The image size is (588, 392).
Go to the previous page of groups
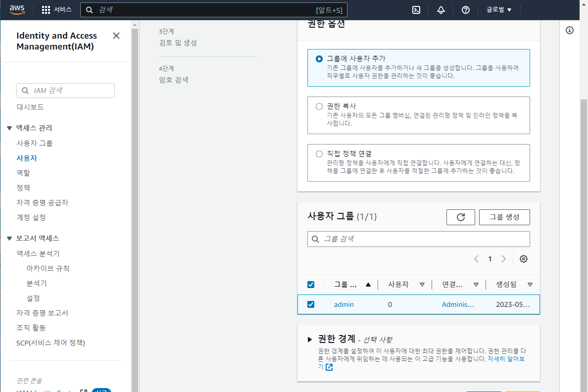pos(476,259)
